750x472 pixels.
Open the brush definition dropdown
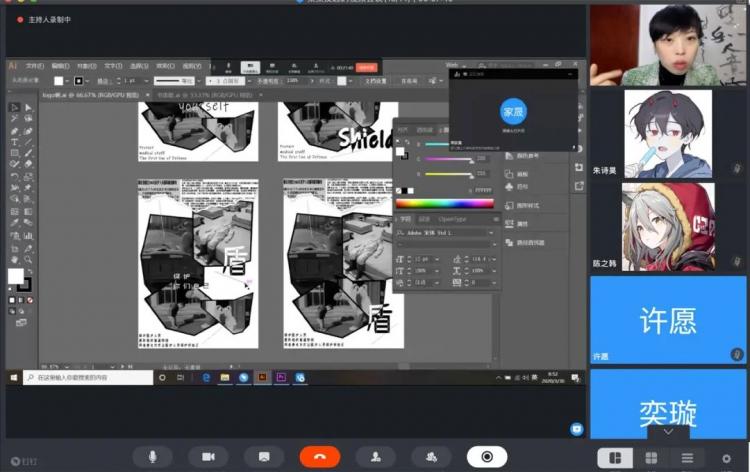(x=249, y=81)
